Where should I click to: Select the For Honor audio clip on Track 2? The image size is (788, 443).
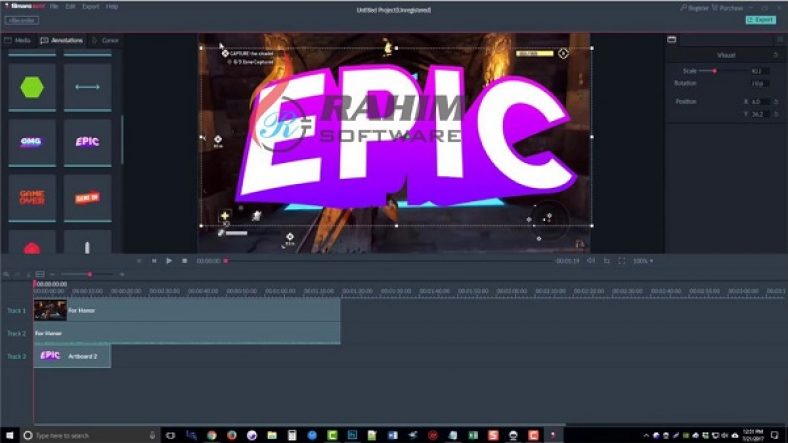tap(187, 333)
